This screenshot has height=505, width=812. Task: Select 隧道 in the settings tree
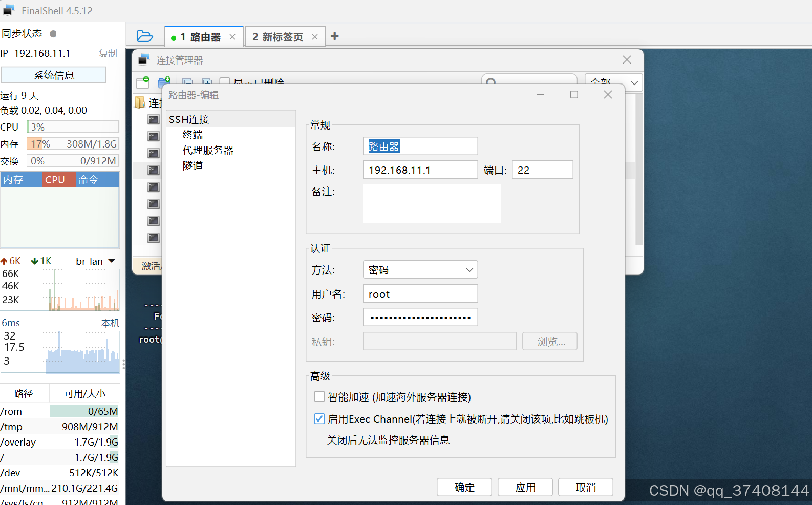pos(193,165)
